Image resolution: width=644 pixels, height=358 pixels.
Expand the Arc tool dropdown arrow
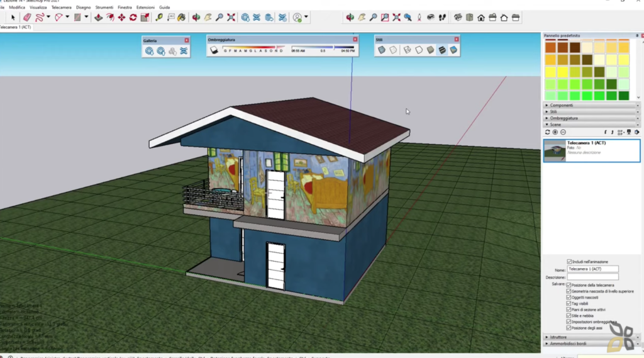tap(67, 17)
